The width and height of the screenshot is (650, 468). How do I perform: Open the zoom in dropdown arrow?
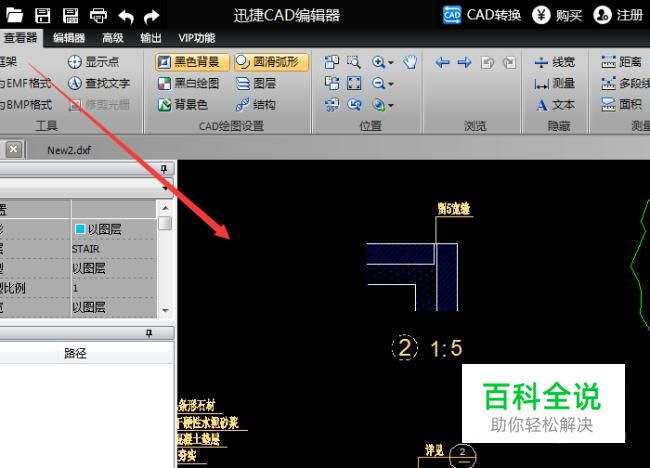pos(391,63)
